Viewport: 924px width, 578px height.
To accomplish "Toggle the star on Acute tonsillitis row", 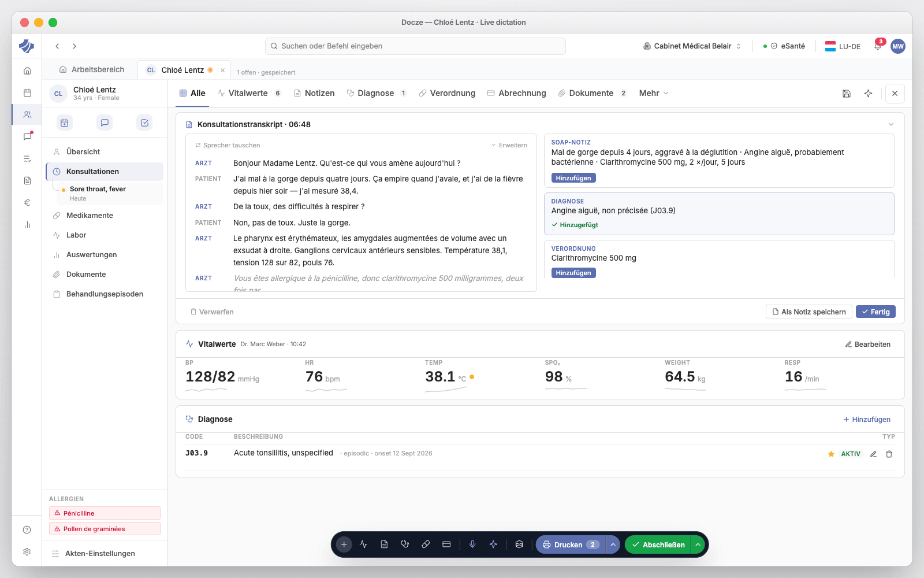I will tap(831, 454).
